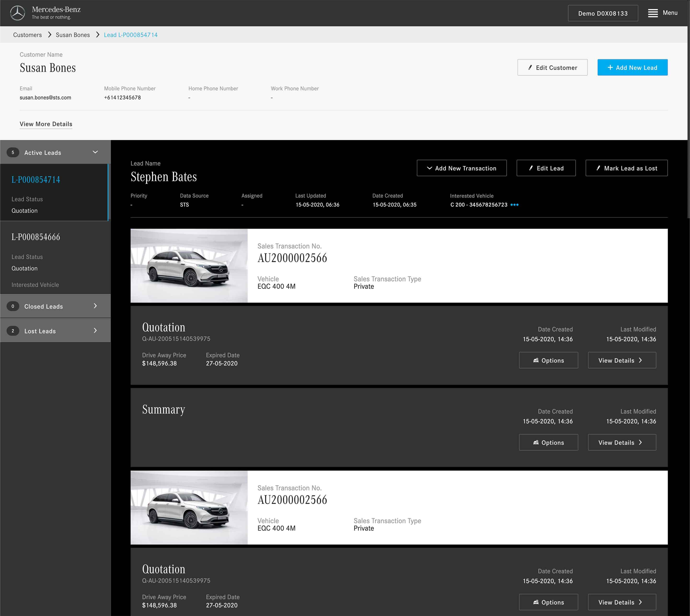Click breadcrumb arrow after Customers
The height and width of the screenshot is (616, 690).
click(49, 35)
